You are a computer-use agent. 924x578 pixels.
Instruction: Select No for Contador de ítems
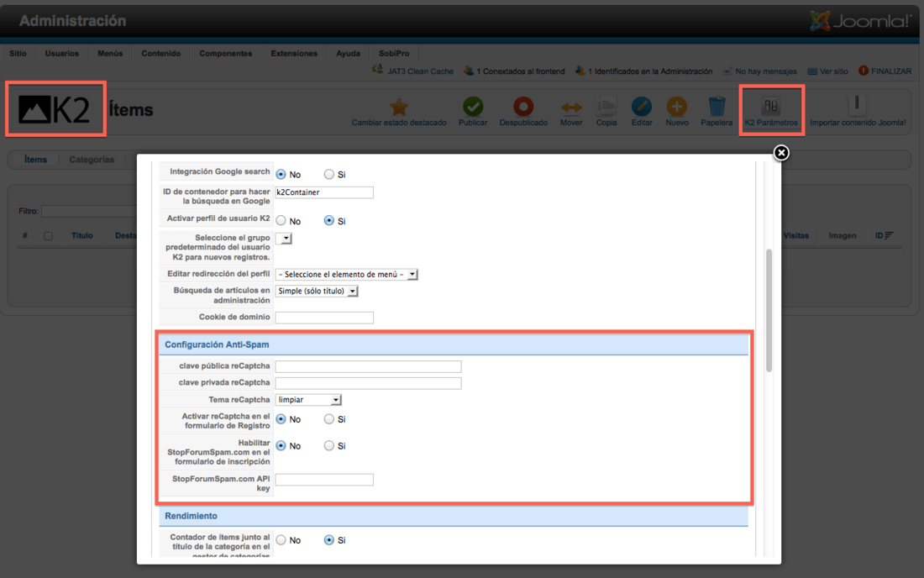281,539
